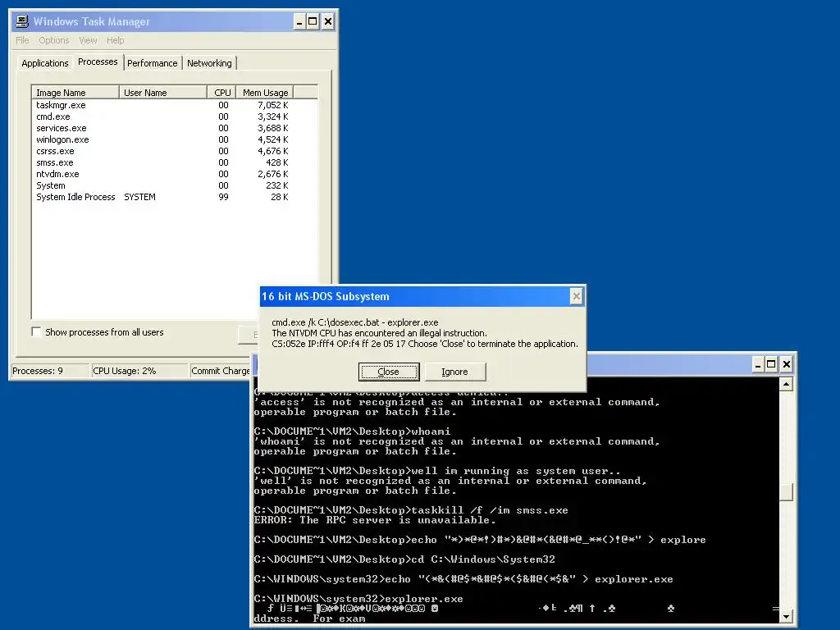Minimize the command prompt window
This screenshot has height=630, width=840.
point(757,365)
